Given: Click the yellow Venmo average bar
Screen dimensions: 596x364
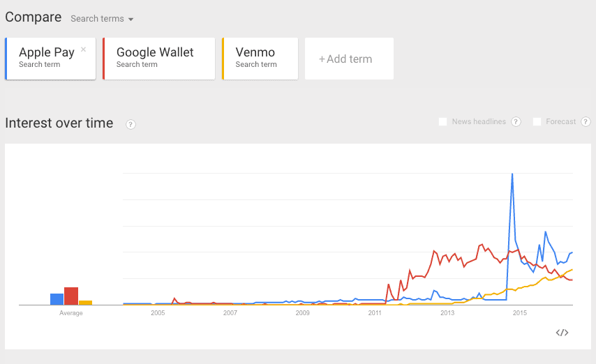Looking at the screenshot, I should [x=85, y=303].
